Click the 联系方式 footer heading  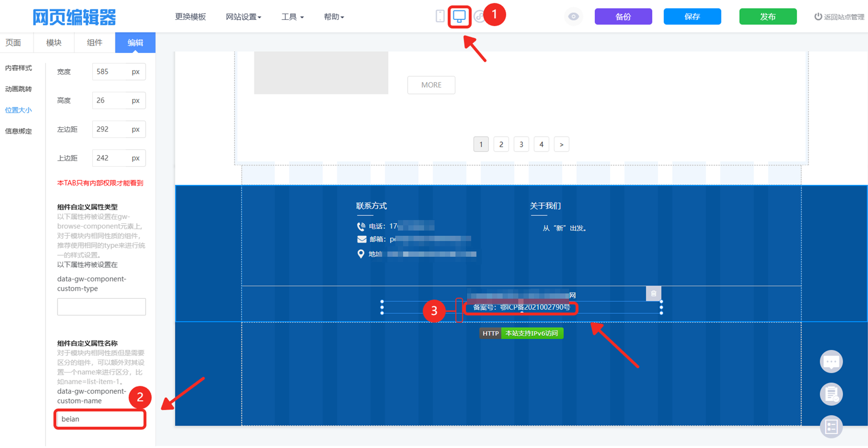point(372,206)
